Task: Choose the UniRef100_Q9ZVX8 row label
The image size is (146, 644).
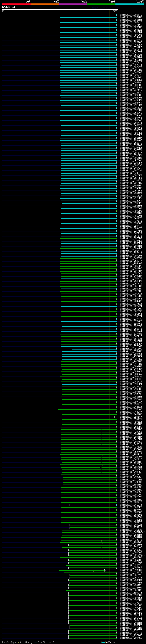Action: click(x=131, y=68)
